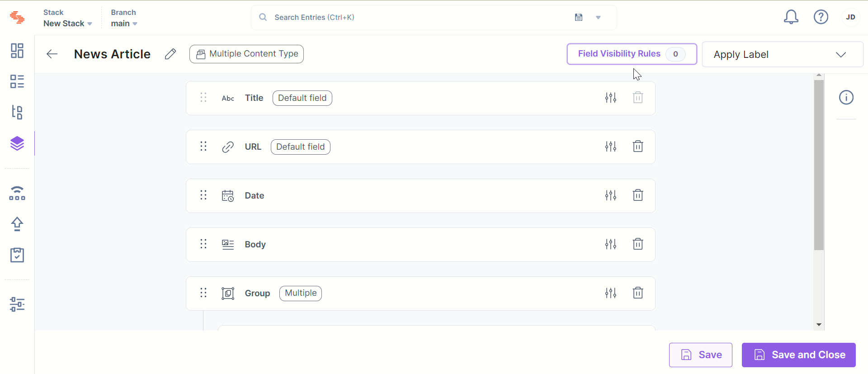This screenshot has height=374, width=868.
Task: Click the scrollbar up arrow
Action: (x=819, y=76)
